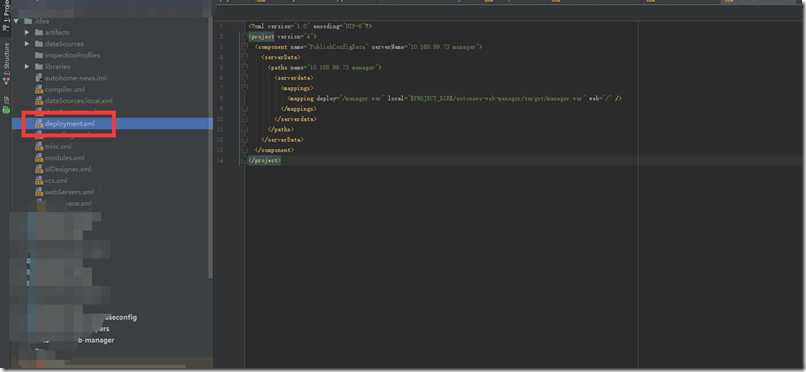Place cursor on the xml version declaration line
The image size is (806, 372).
tap(309, 26)
